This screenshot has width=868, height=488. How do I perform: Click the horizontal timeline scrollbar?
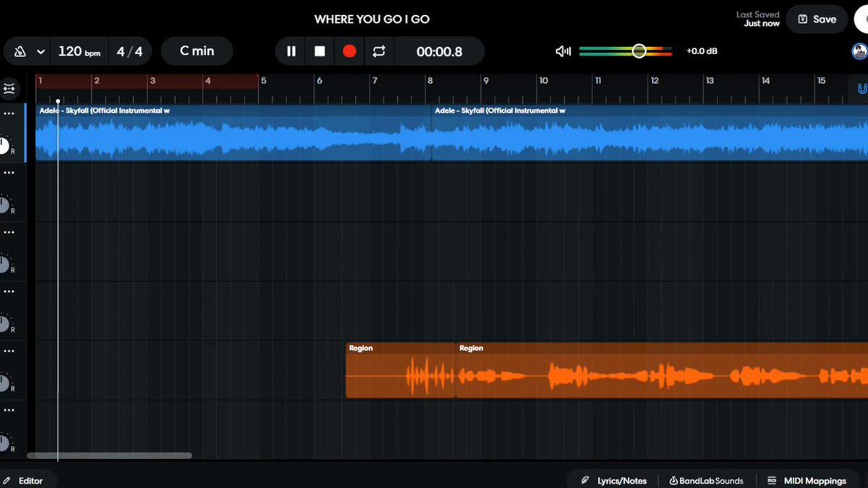coord(109,455)
